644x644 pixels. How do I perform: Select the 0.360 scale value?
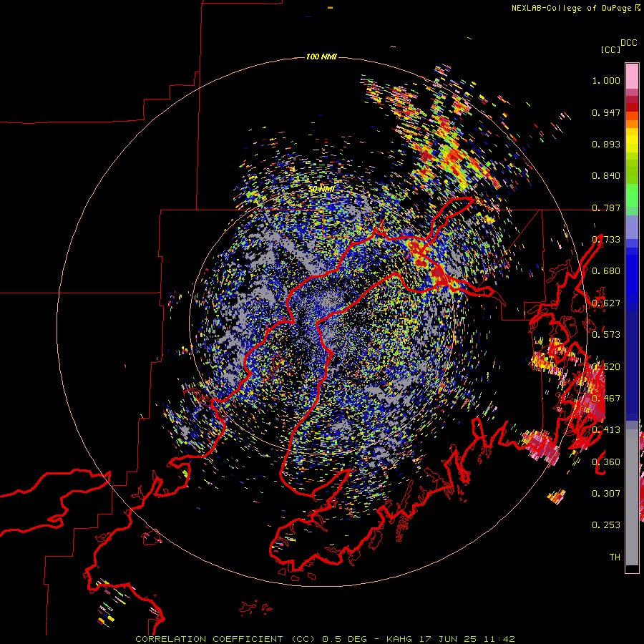pos(606,462)
